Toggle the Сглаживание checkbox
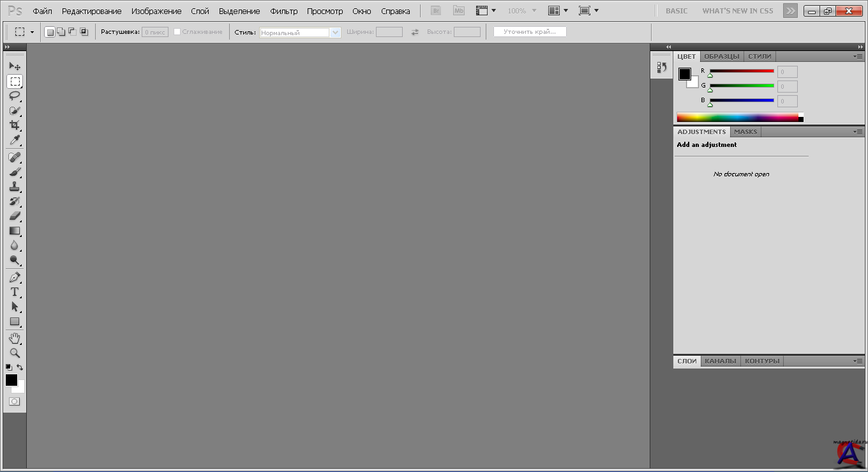Image resolution: width=868 pixels, height=472 pixels. click(x=177, y=32)
